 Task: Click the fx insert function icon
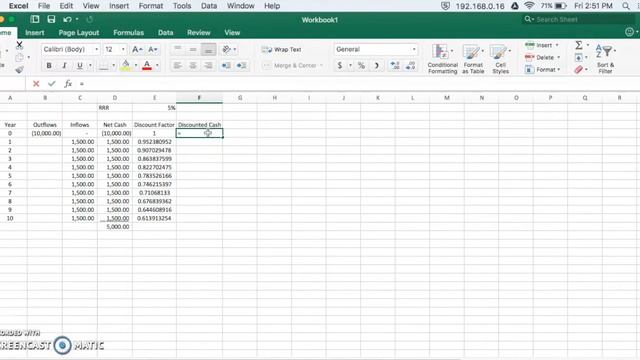(68, 84)
